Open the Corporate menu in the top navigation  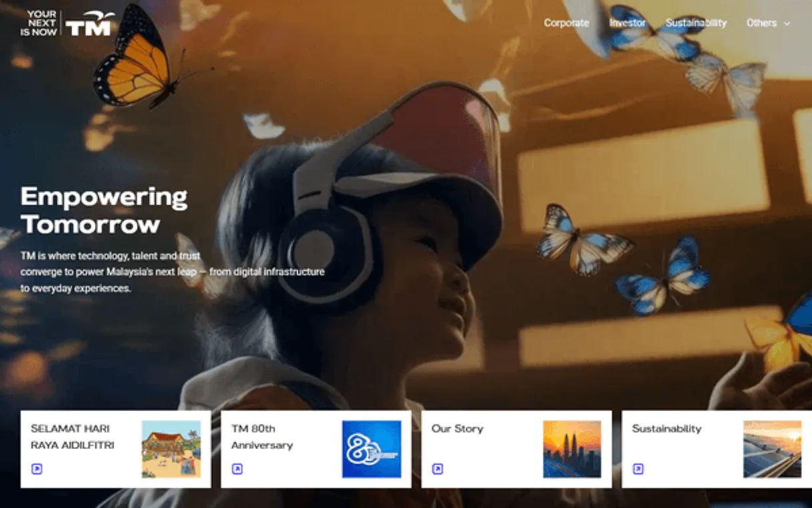coord(566,23)
